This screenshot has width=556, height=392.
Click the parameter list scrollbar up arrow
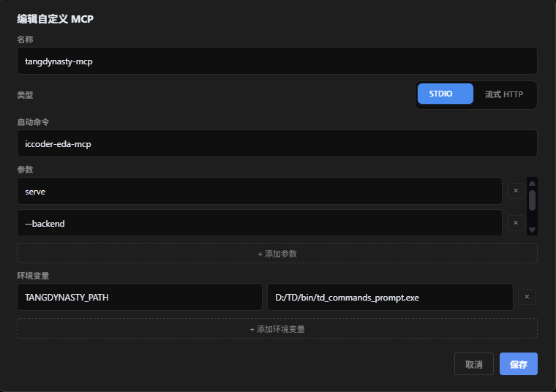click(x=532, y=184)
